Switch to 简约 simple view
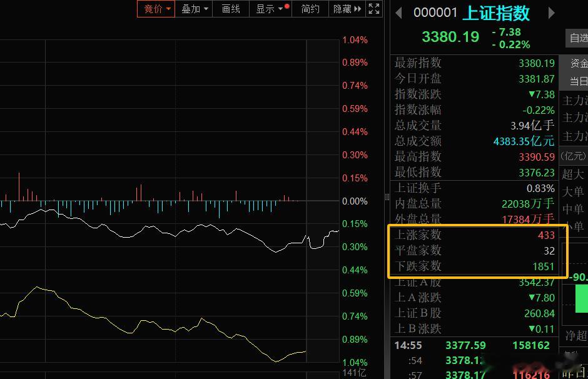588x379 pixels. coord(310,9)
